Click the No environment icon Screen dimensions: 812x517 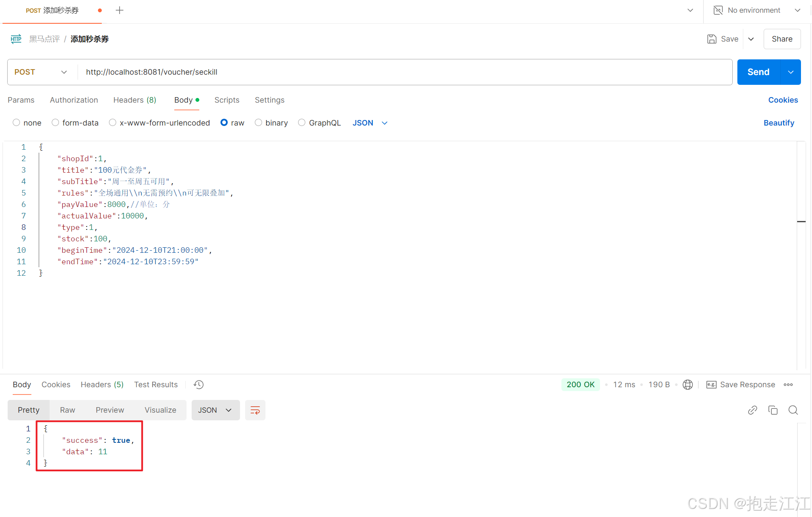(x=718, y=10)
